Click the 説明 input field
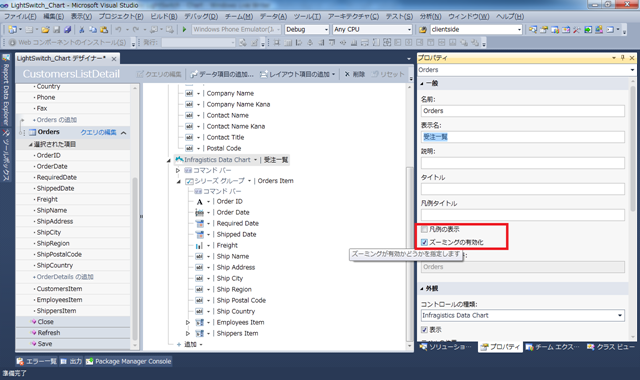Image resolution: width=640 pixels, height=380 pixels. point(522,163)
